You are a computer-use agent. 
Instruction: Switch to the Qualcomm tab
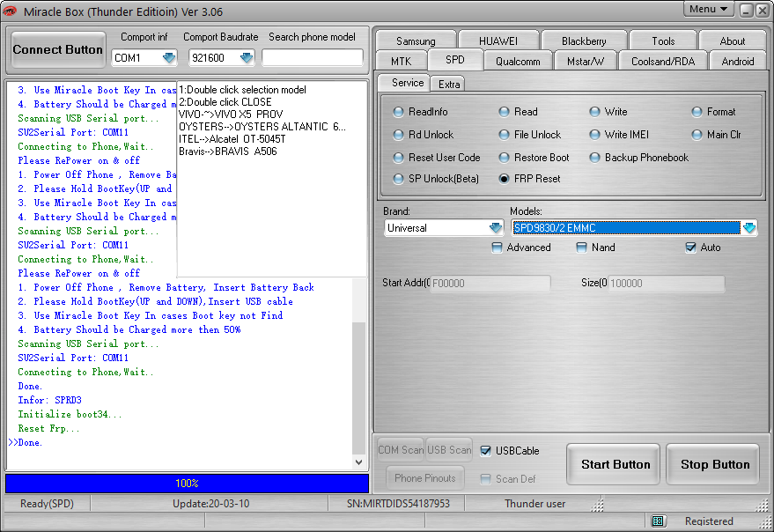point(517,62)
